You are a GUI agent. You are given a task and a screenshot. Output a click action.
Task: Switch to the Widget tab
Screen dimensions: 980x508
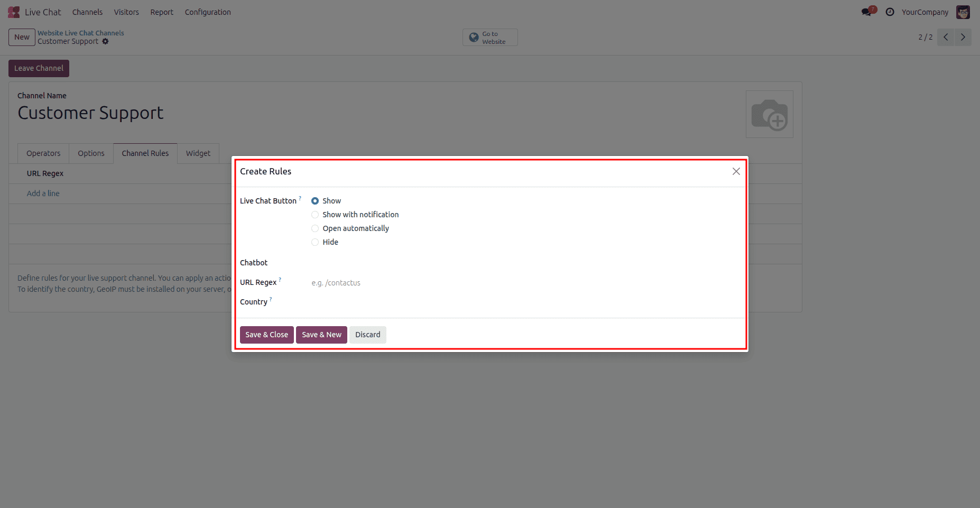tap(198, 153)
